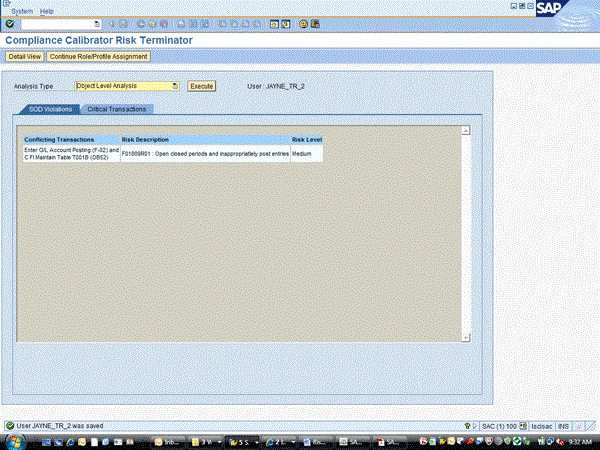Viewport: 600px width, 450px height.
Task: Click the Customize Local Layout icon
Action: tap(314, 22)
